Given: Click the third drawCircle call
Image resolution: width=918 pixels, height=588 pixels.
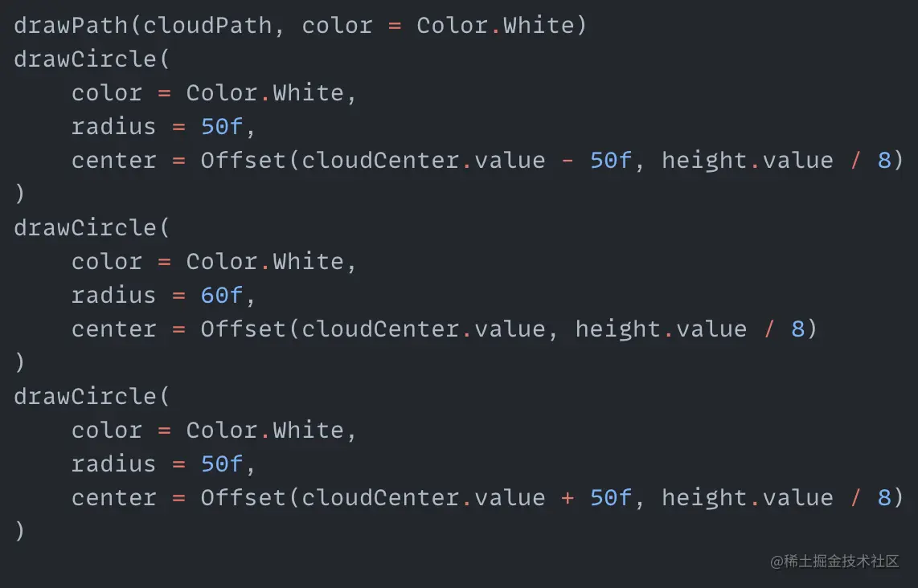Looking at the screenshot, I should click(x=85, y=397).
